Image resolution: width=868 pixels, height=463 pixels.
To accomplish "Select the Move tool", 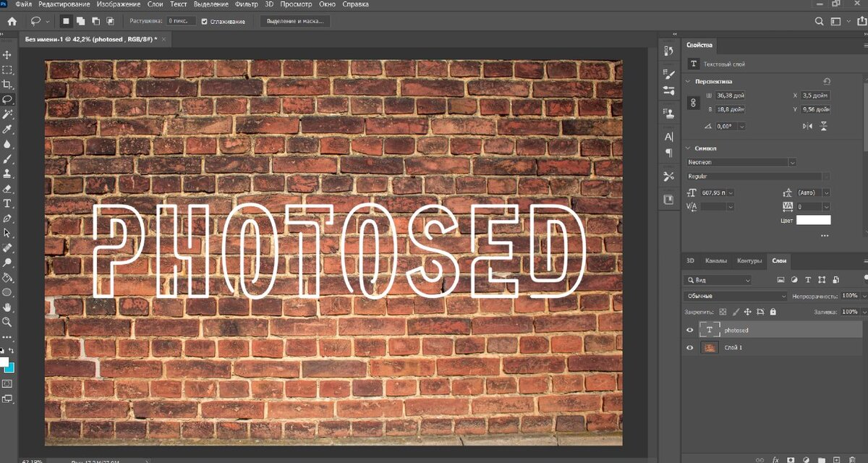I will click(x=7, y=55).
